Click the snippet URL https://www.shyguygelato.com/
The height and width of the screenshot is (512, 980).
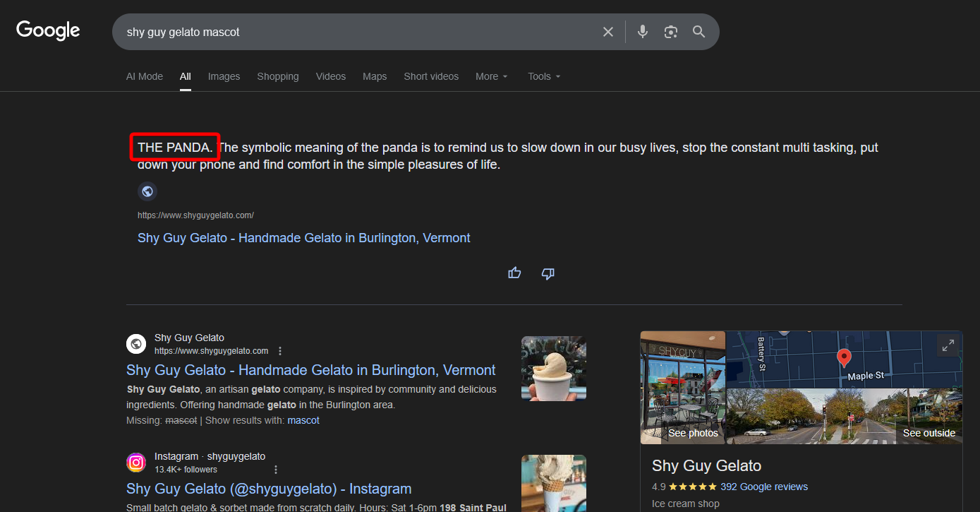click(195, 215)
